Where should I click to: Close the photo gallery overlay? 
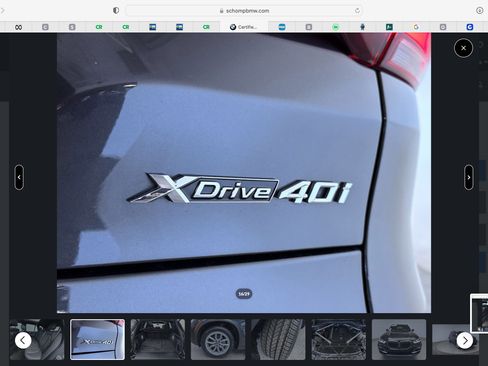(x=463, y=48)
